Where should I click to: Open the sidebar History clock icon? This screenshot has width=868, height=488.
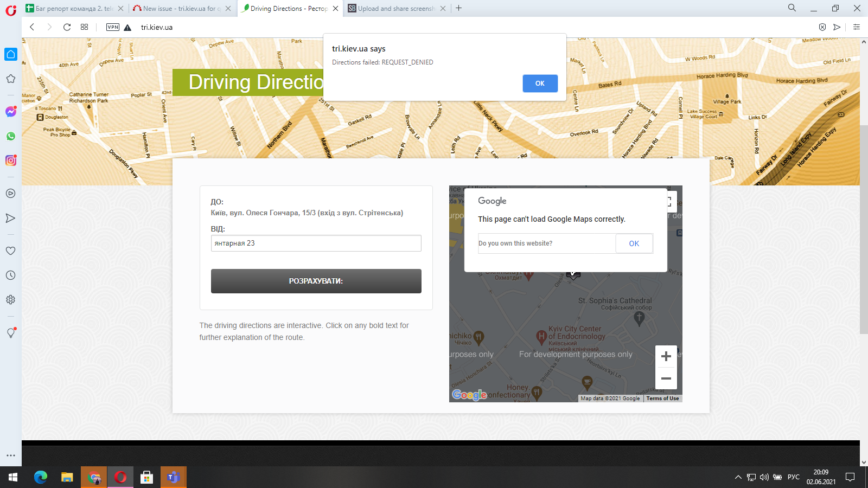click(10, 275)
